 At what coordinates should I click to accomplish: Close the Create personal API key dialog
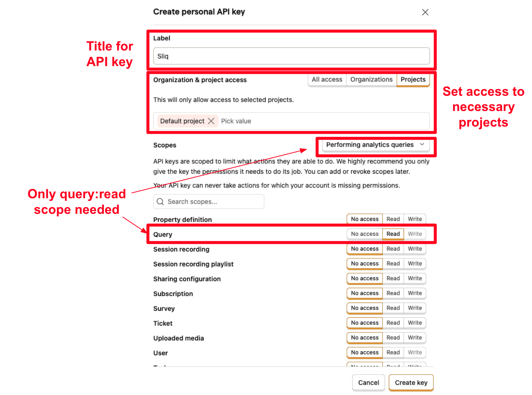point(425,12)
